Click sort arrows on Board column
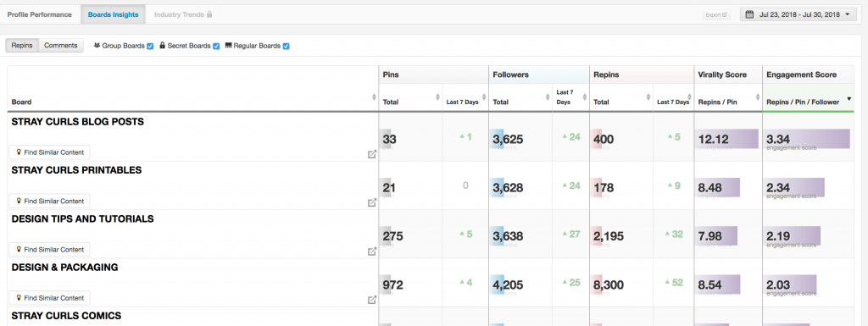Image resolution: width=868 pixels, height=326 pixels. point(374,97)
